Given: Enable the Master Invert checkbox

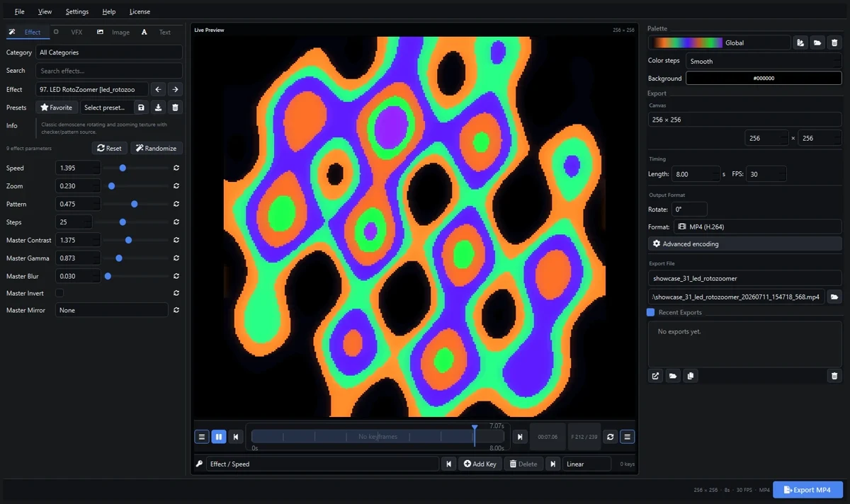Looking at the screenshot, I should (x=59, y=293).
